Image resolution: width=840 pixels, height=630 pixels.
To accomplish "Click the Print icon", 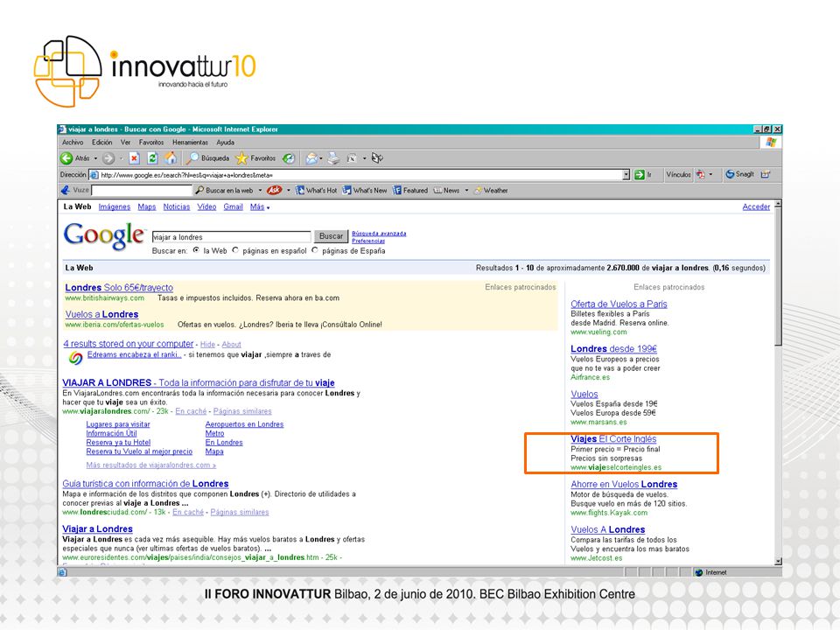I will tap(333, 158).
